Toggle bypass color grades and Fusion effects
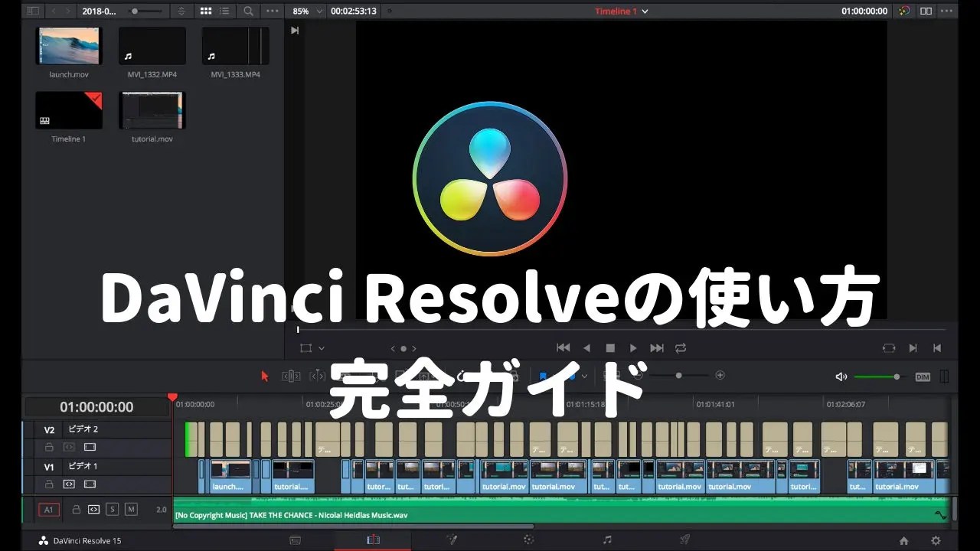Image resolution: width=980 pixels, height=551 pixels. point(905,11)
